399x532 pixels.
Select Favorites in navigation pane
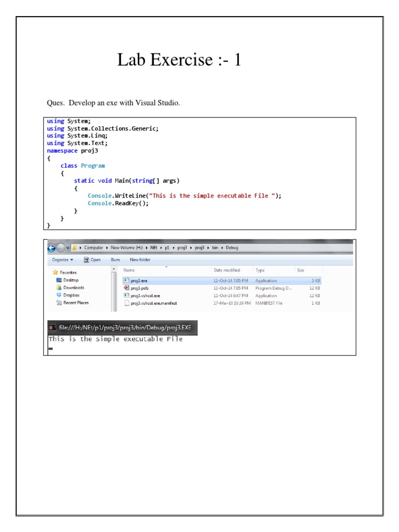coord(68,272)
